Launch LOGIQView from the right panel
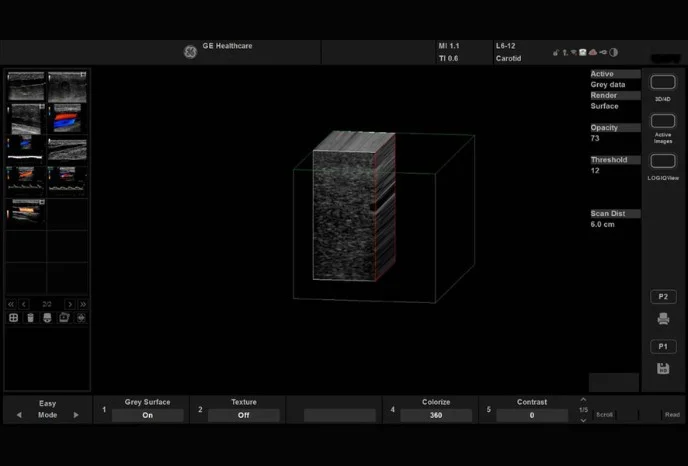The image size is (688, 466). click(x=662, y=161)
